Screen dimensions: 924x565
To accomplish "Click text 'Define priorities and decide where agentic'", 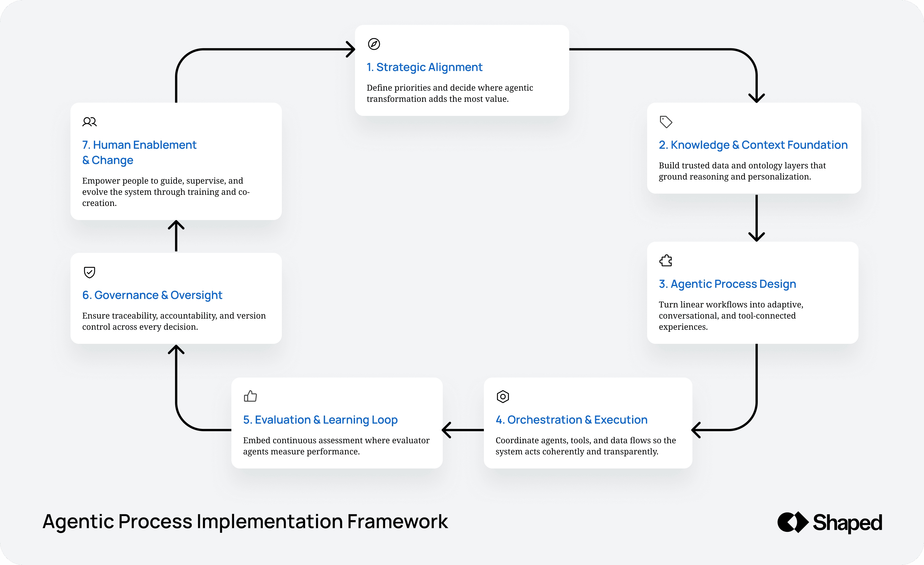I will pyautogui.click(x=450, y=88).
